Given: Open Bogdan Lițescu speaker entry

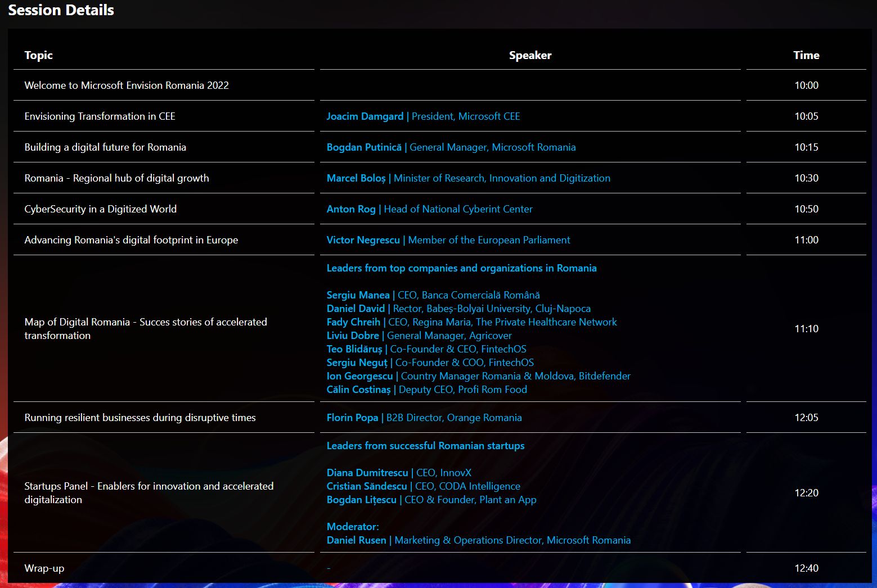Looking at the screenshot, I should pyautogui.click(x=431, y=500).
